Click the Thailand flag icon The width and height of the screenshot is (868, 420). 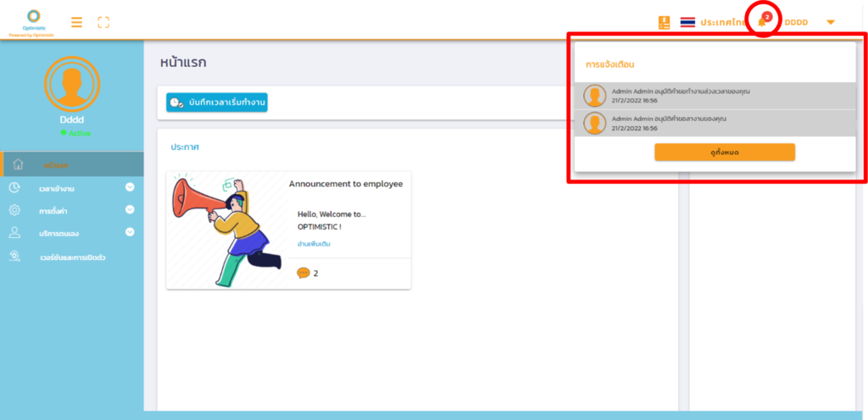tap(687, 22)
